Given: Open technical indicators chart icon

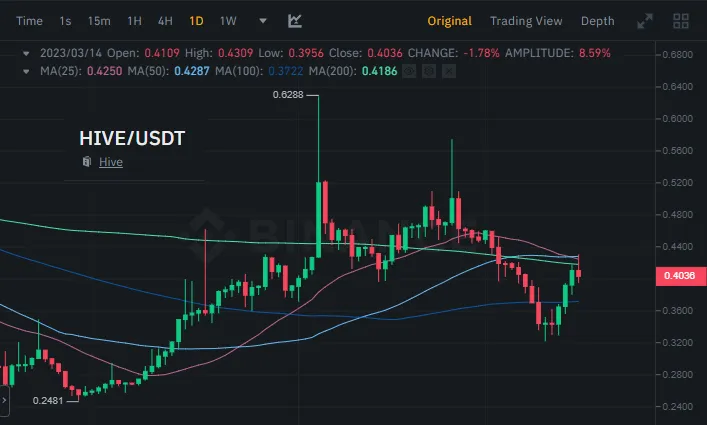Looking at the screenshot, I should pos(295,21).
